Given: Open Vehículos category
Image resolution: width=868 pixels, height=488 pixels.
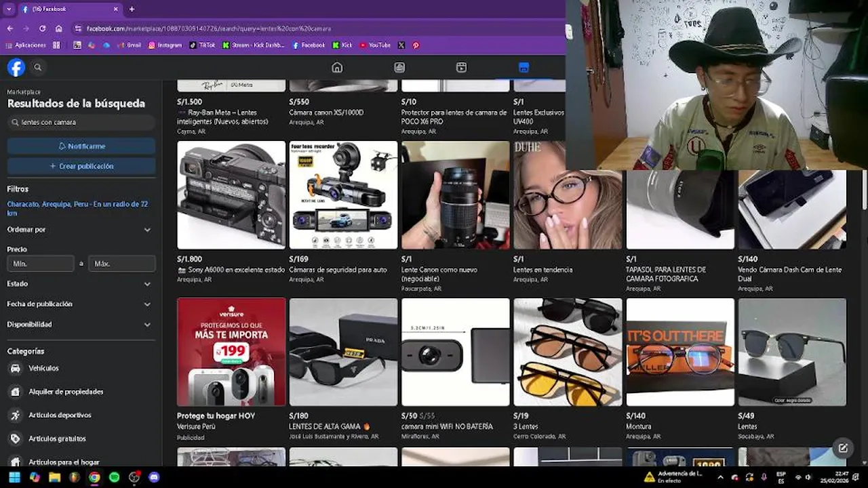Looking at the screenshot, I should click(81, 368).
